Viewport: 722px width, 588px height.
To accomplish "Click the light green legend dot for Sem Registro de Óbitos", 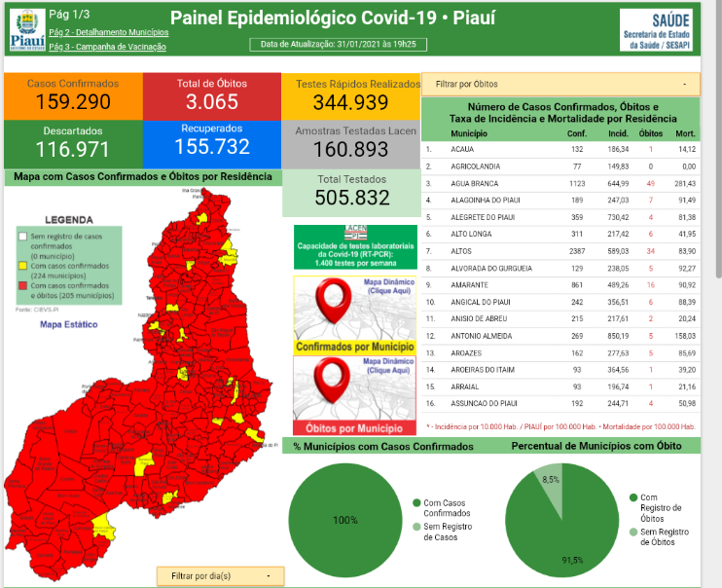I will coord(633,533).
